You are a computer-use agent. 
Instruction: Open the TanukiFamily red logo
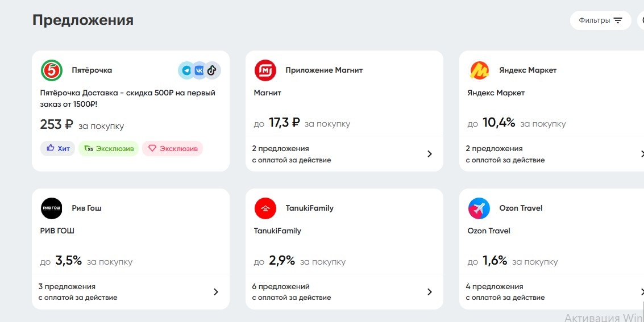click(x=265, y=208)
